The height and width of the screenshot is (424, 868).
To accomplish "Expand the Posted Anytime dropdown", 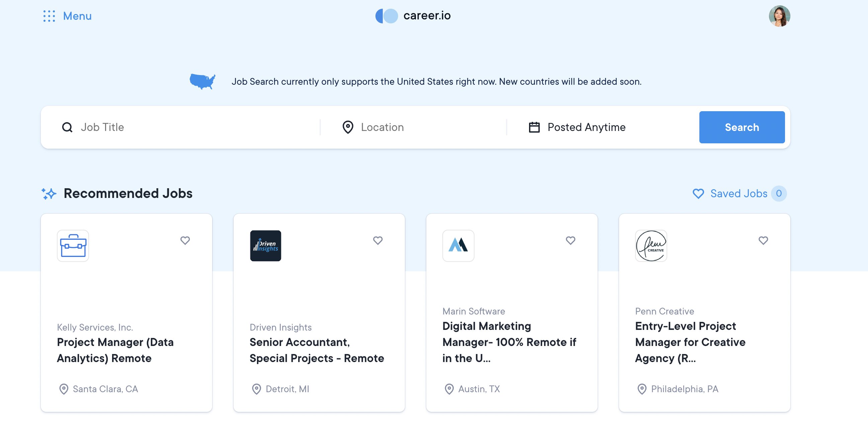I will click(x=586, y=127).
